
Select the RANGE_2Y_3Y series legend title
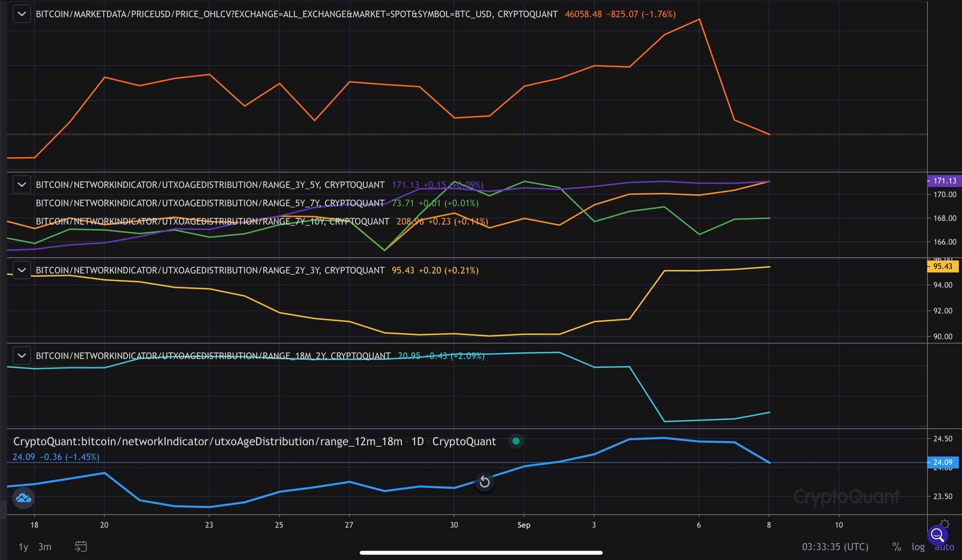coord(210,270)
